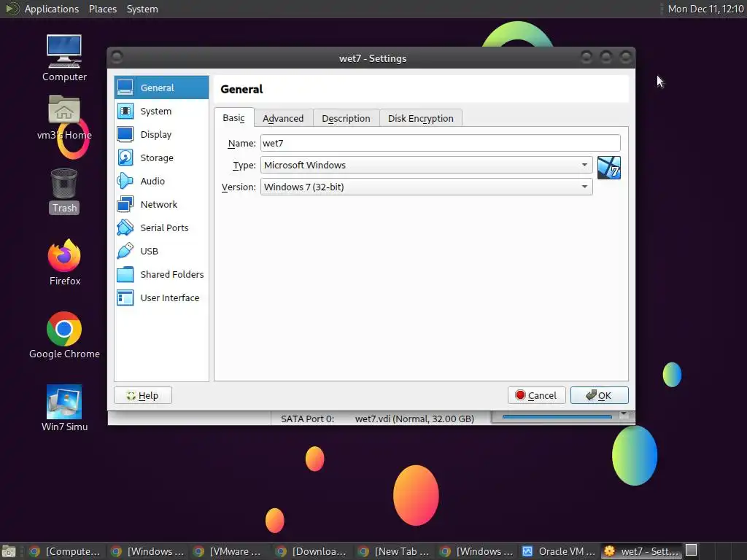The height and width of the screenshot is (560, 747).
Task: Open the User Interface category icon
Action: pos(125,297)
